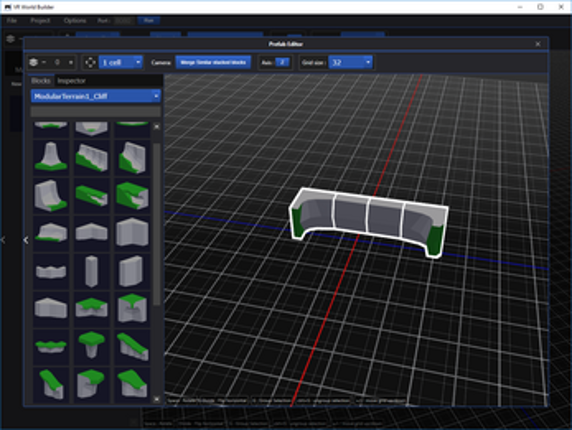Collapse the blocks panel with left arrow
The height and width of the screenshot is (430, 572).
pos(26,240)
